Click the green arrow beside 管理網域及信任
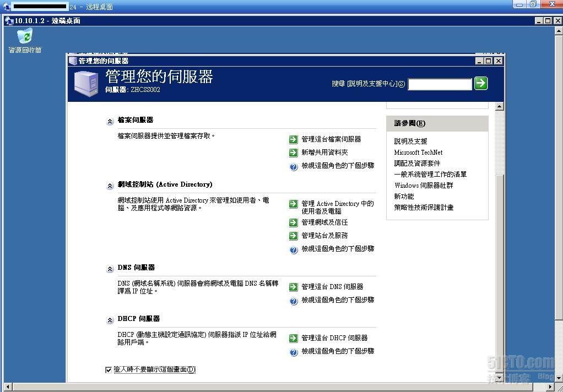This screenshot has height=392, width=563. (x=294, y=222)
